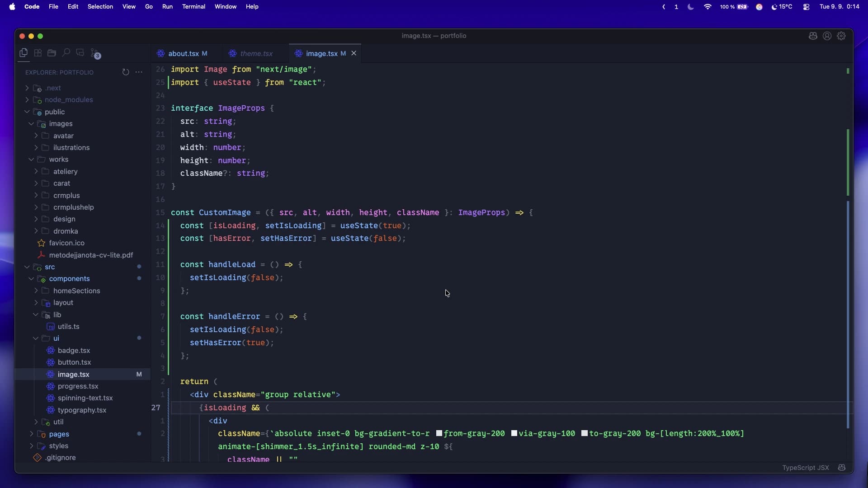868x488 pixels.
Task: Open the Extensions view in activity bar
Action: click(38, 53)
